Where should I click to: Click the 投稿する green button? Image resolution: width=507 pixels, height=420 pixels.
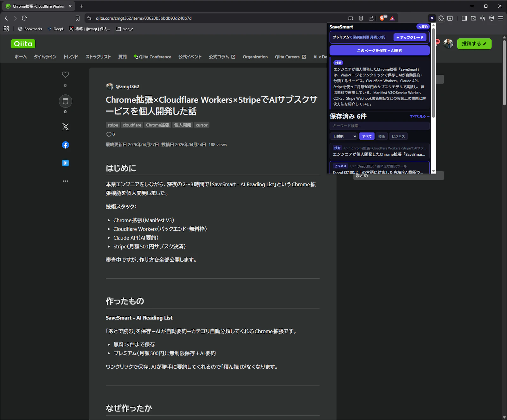tap(474, 44)
